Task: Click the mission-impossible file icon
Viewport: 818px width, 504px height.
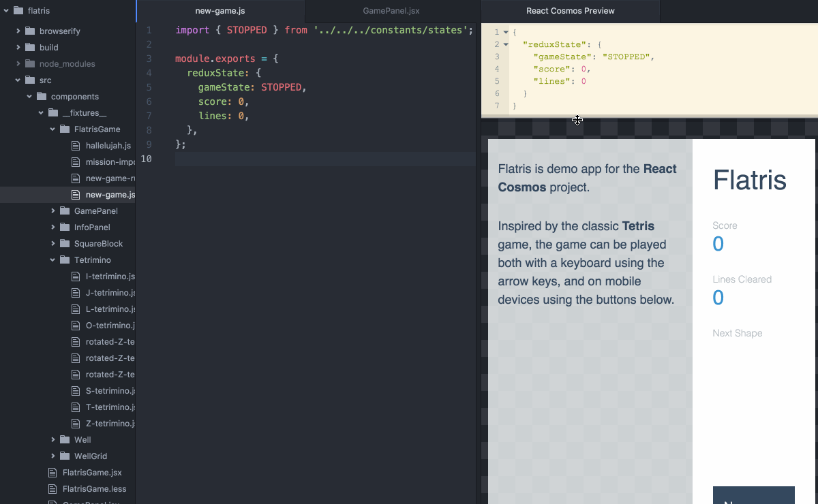Action: click(76, 162)
